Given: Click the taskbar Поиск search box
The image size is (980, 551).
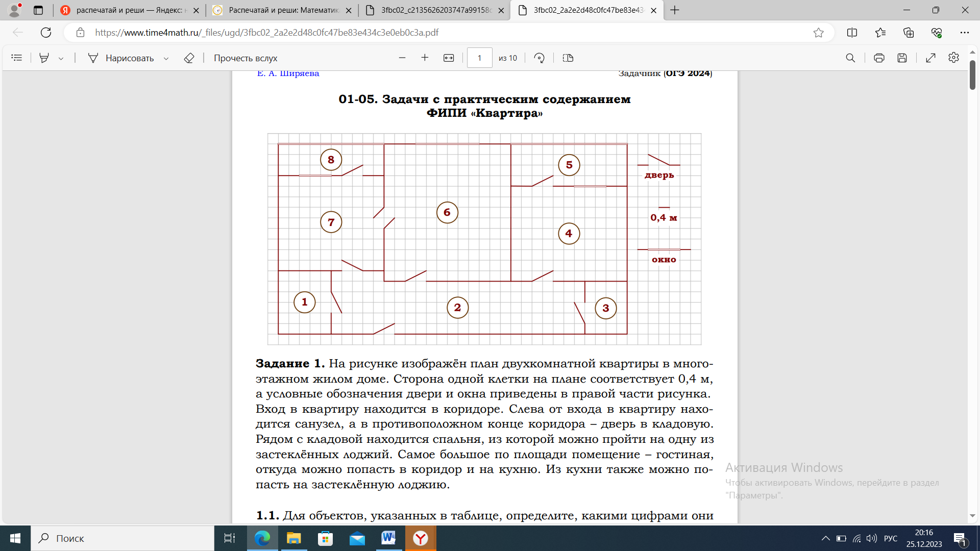Looking at the screenshot, I should pyautogui.click(x=122, y=538).
